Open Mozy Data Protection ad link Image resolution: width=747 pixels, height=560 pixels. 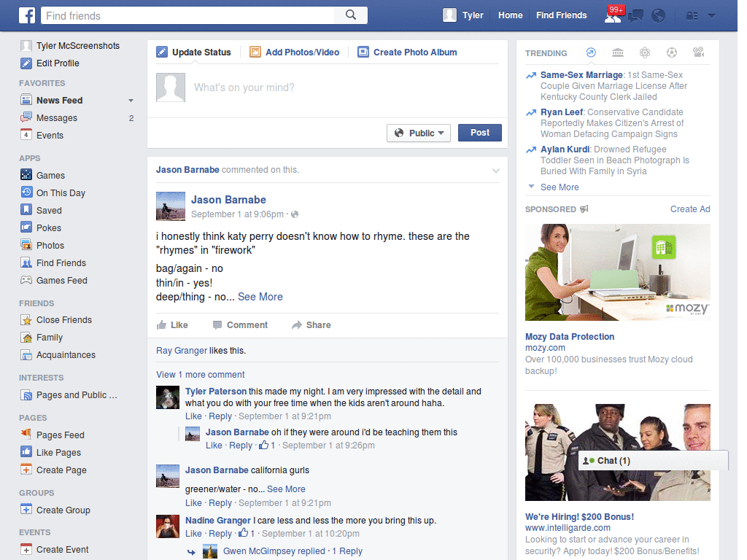569,337
